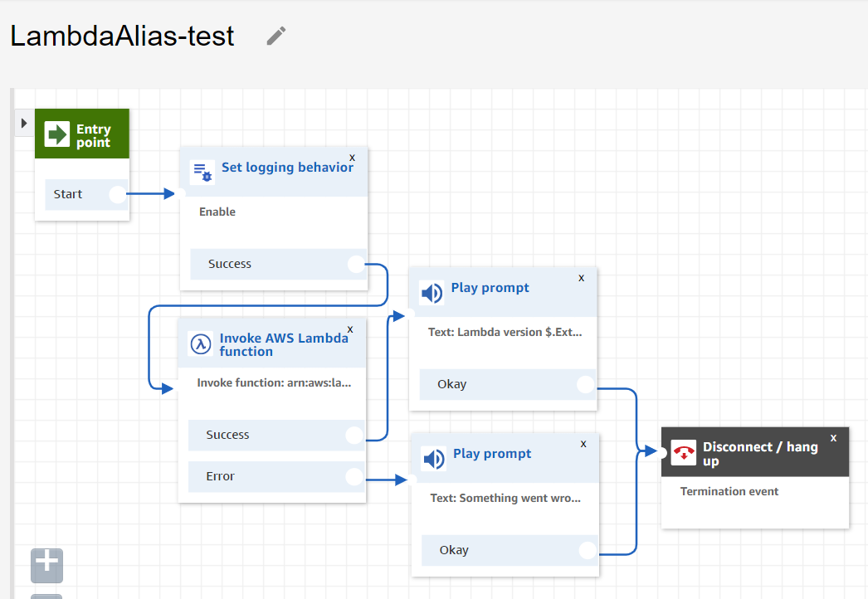The width and height of the screenshot is (868, 599).
Task: Click the Success connector circle on Set logging behavior
Action: (x=357, y=263)
